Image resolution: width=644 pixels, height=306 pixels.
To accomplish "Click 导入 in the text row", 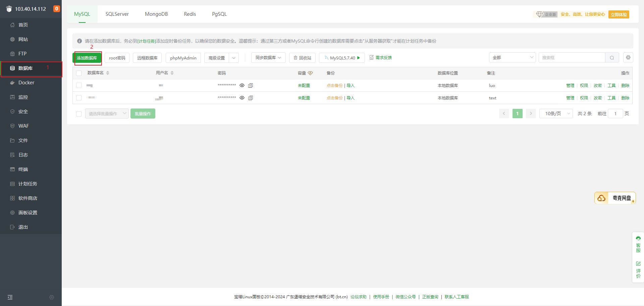I will 351,98.
